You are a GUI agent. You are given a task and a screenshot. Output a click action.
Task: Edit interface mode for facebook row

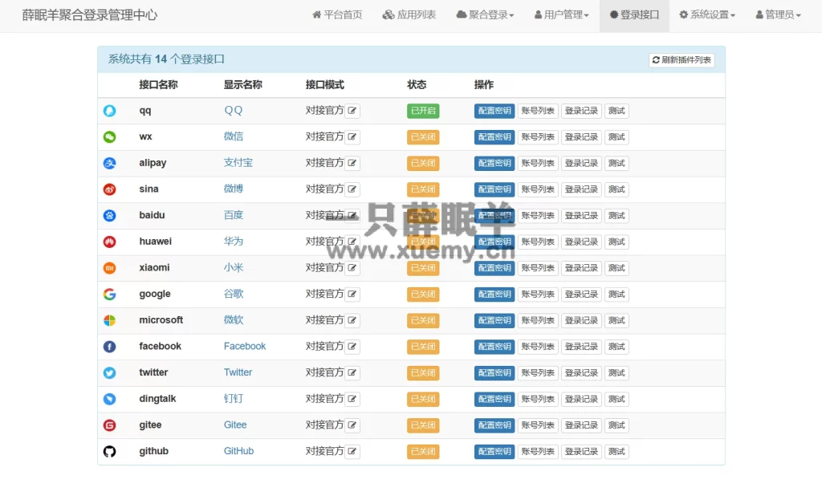tap(352, 347)
